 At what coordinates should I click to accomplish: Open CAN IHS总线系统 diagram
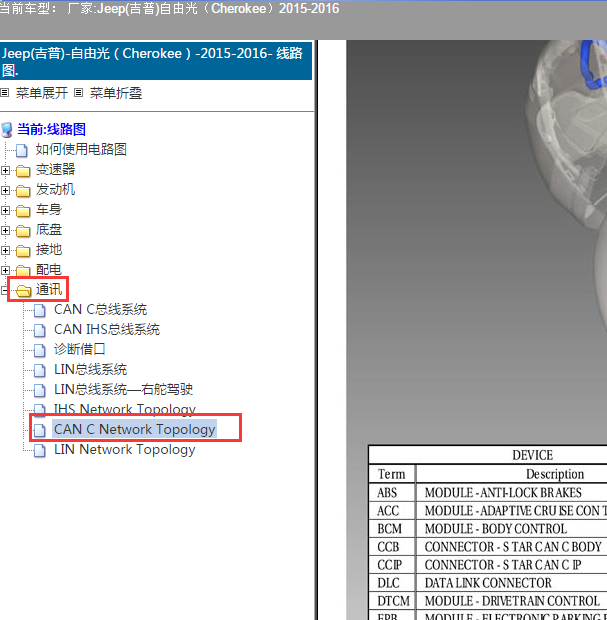tap(107, 329)
